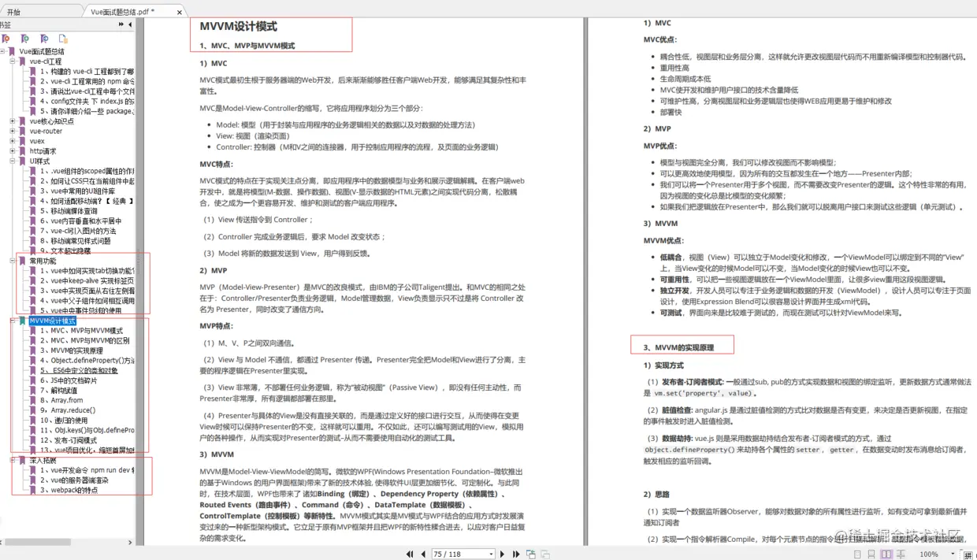The image size is (977, 560).
Task: Collapse the UI样式 bookmark node
Action: click(13, 161)
